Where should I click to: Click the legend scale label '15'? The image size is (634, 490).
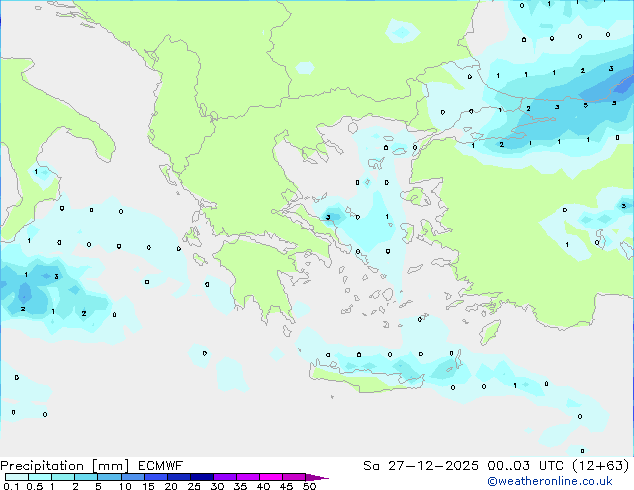148,486
